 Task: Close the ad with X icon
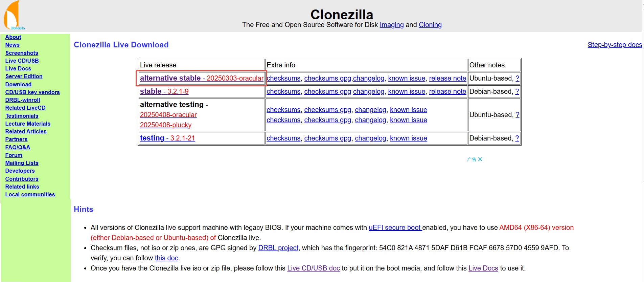480,159
